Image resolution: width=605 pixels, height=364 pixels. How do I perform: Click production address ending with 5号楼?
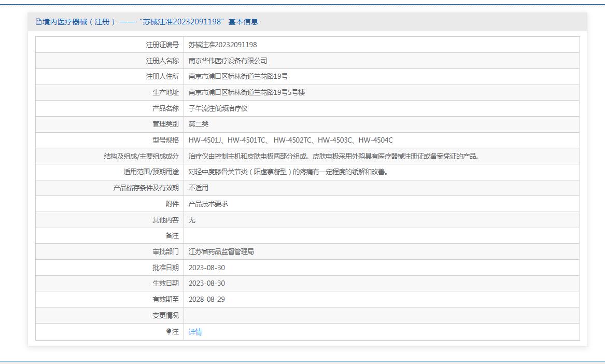[x=247, y=93]
